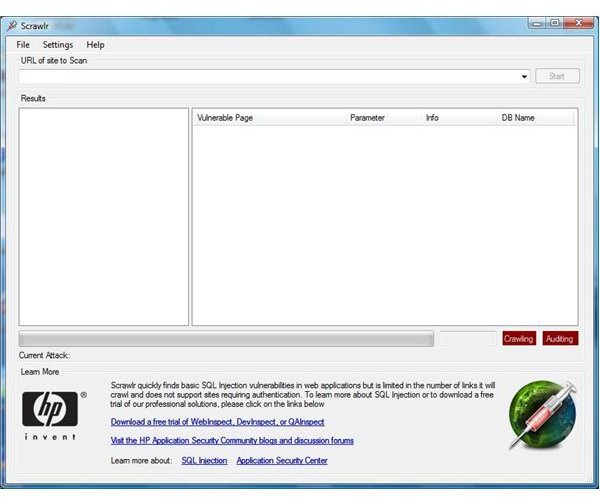The image size is (600, 498).
Task: Open the File menu
Action: coord(23,45)
